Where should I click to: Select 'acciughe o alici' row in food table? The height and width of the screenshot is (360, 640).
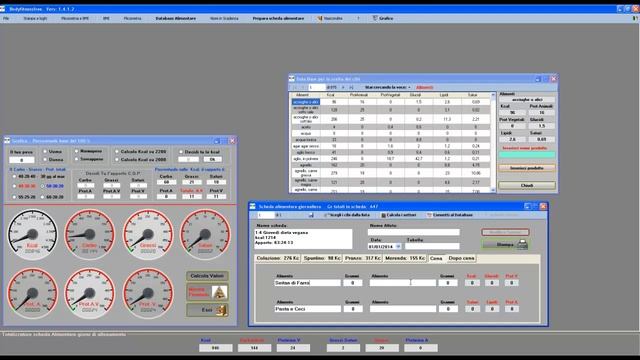tap(391, 102)
